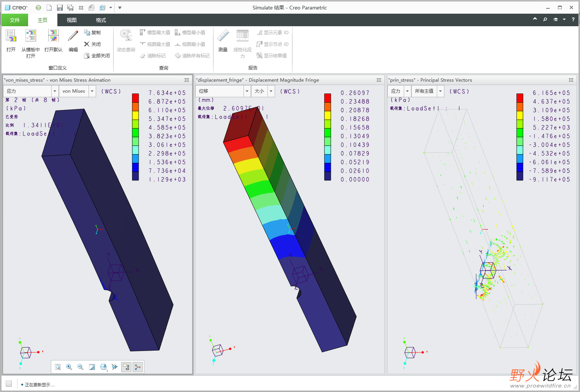Toggle spin center display icon
Screen dimensions: 580x392
[x=137, y=367]
